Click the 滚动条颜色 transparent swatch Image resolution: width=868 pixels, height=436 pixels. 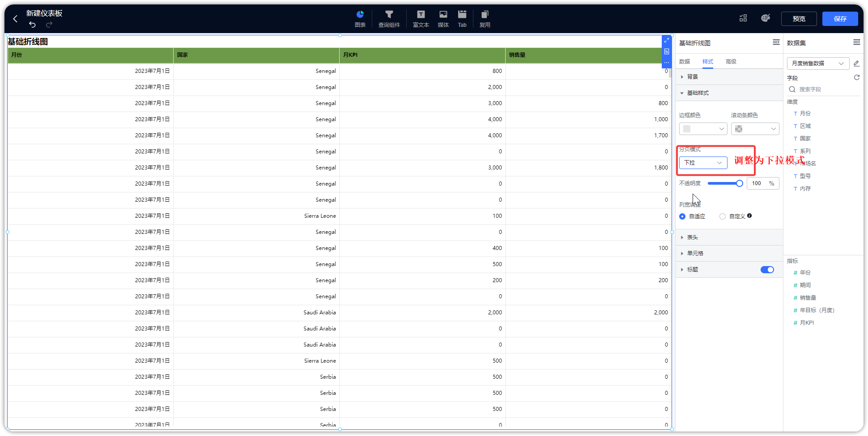tap(739, 129)
